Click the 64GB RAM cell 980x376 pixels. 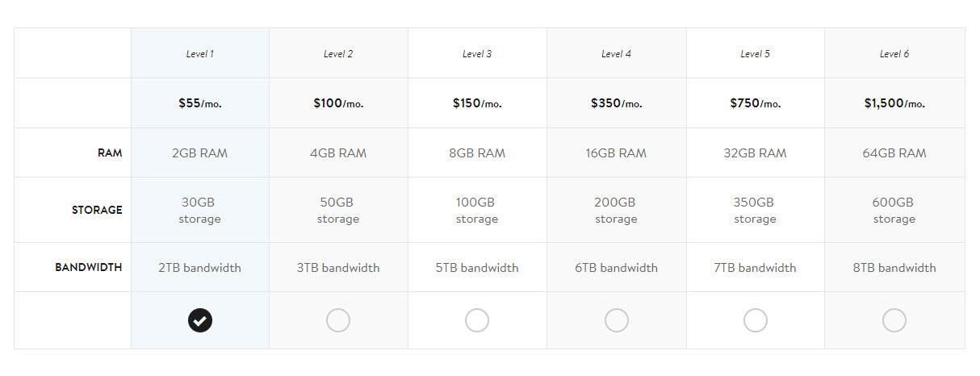(894, 152)
